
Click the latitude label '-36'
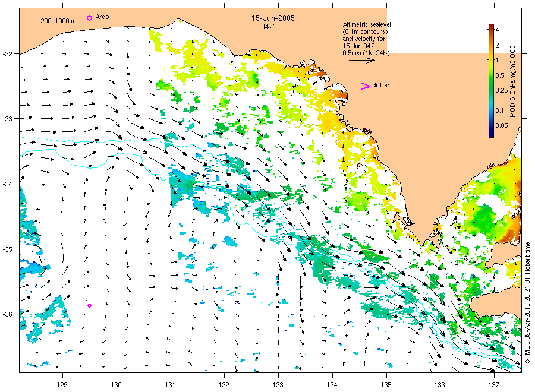8,314
